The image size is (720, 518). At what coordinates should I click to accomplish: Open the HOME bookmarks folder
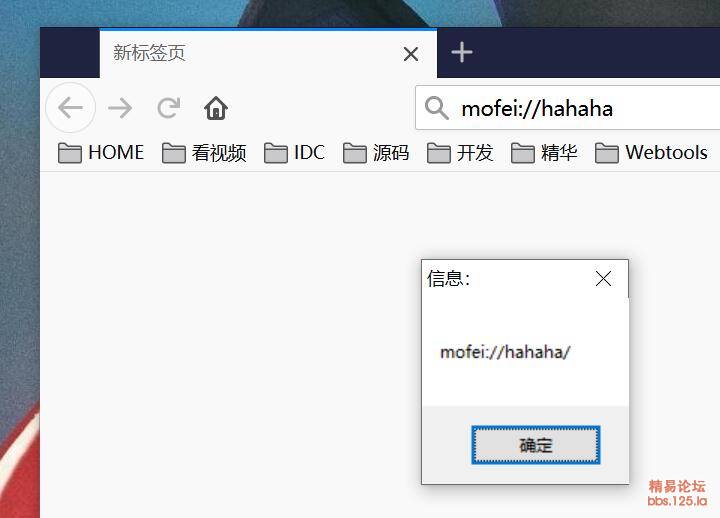point(101,152)
